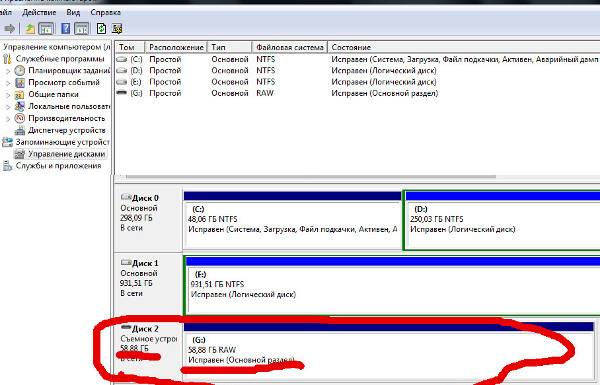Click the 298,09 ГБ size text of Диск 0

coord(136,218)
